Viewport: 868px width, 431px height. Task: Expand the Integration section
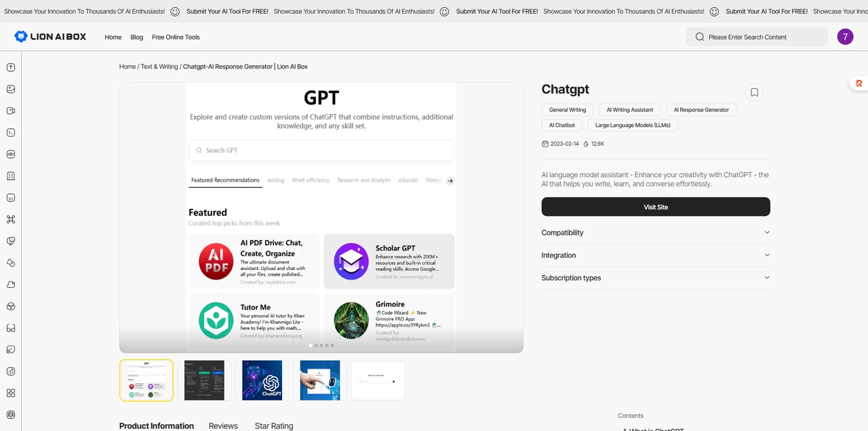[x=655, y=255]
